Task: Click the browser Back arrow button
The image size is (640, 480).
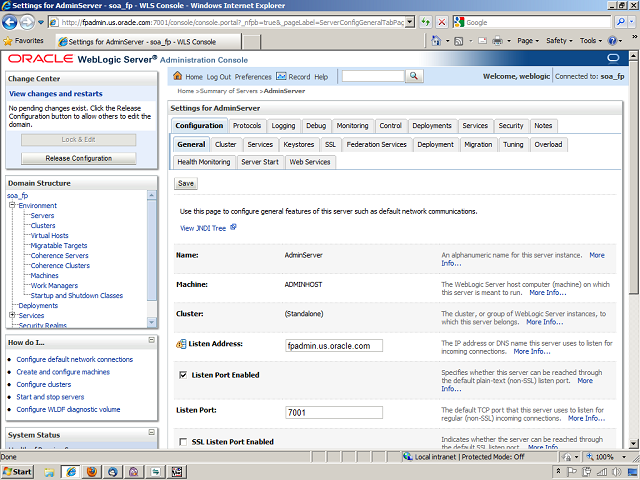Action: pyautogui.click(x=13, y=22)
